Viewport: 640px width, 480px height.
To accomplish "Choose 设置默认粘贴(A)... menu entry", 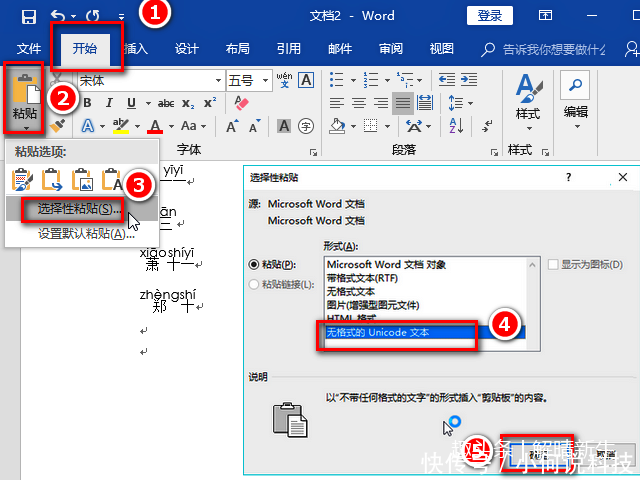I will coord(82,234).
